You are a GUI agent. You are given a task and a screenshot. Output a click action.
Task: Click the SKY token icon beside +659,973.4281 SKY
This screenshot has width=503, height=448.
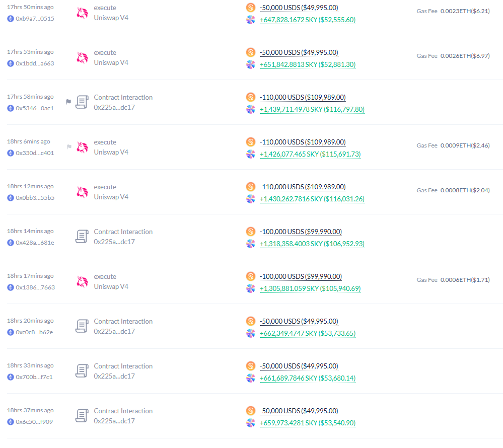pos(250,423)
